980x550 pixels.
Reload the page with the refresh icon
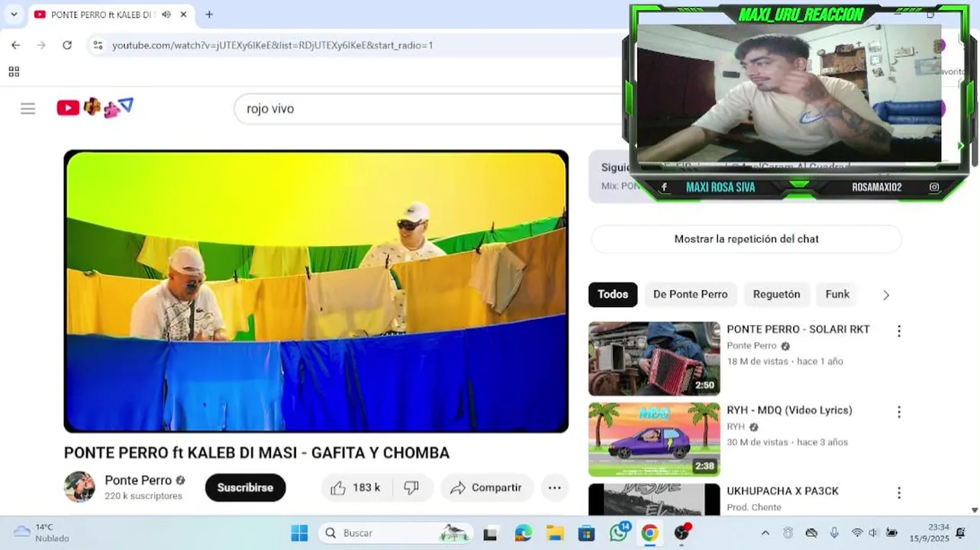pyautogui.click(x=67, y=45)
